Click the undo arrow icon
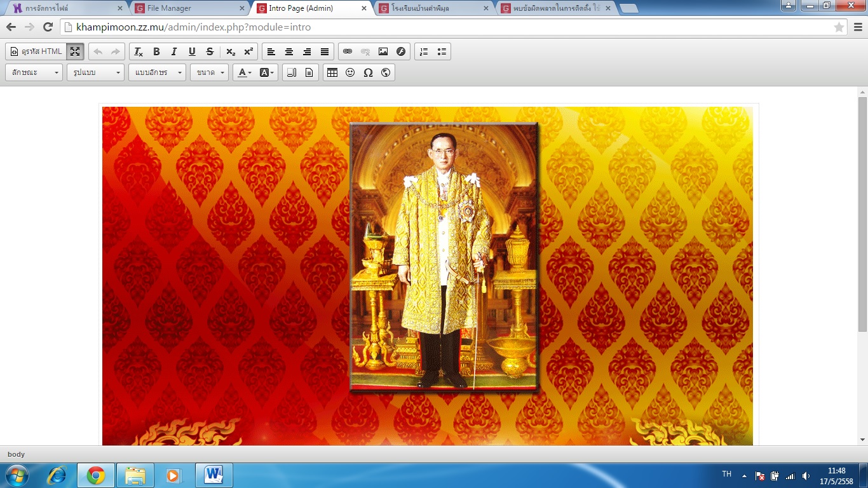868x488 pixels. point(98,51)
